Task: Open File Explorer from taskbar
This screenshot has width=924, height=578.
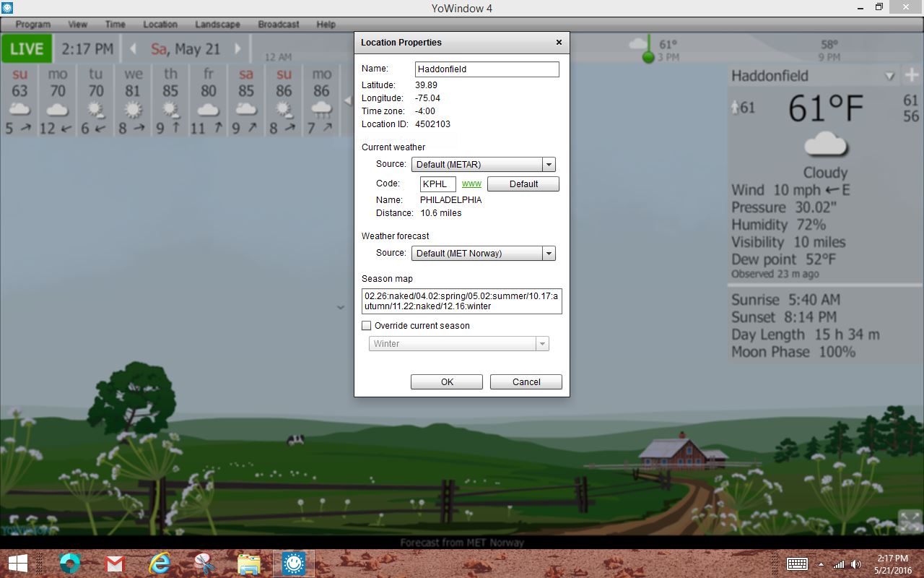Action: click(x=248, y=563)
